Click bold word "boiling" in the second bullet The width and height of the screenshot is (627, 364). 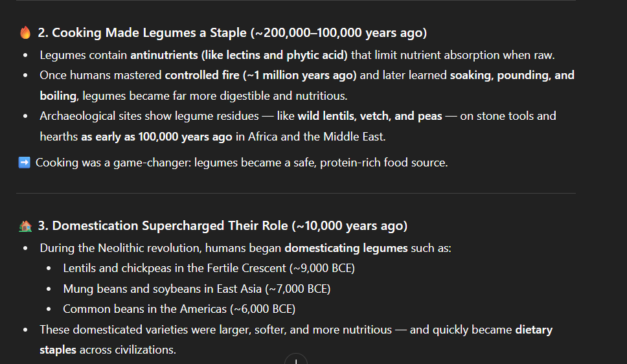pyautogui.click(x=57, y=96)
